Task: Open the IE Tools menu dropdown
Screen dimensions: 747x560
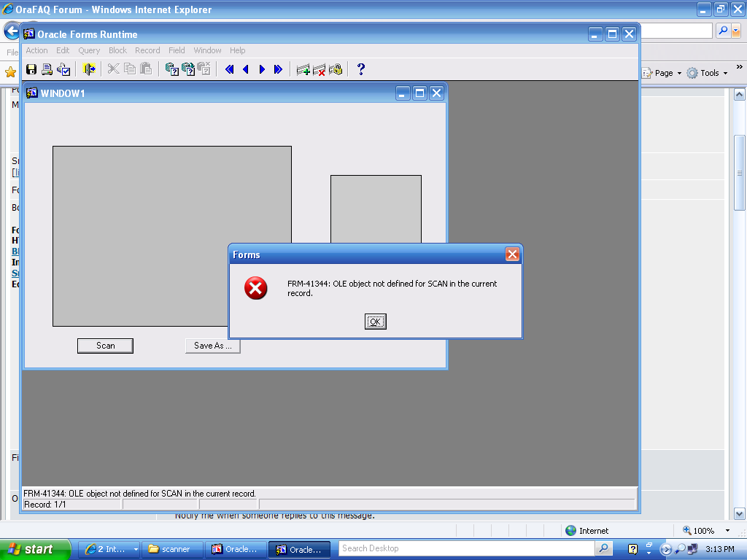Action: [708, 73]
